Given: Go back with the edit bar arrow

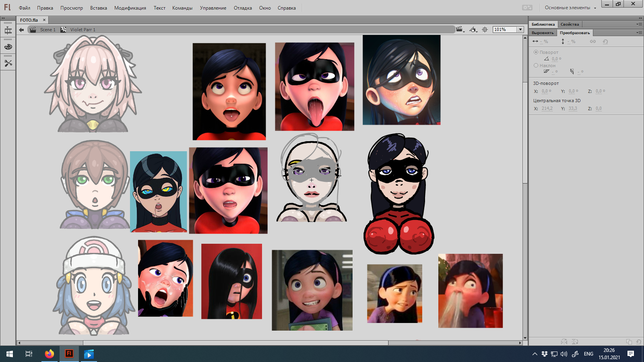Looking at the screenshot, I should pos(21,30).
